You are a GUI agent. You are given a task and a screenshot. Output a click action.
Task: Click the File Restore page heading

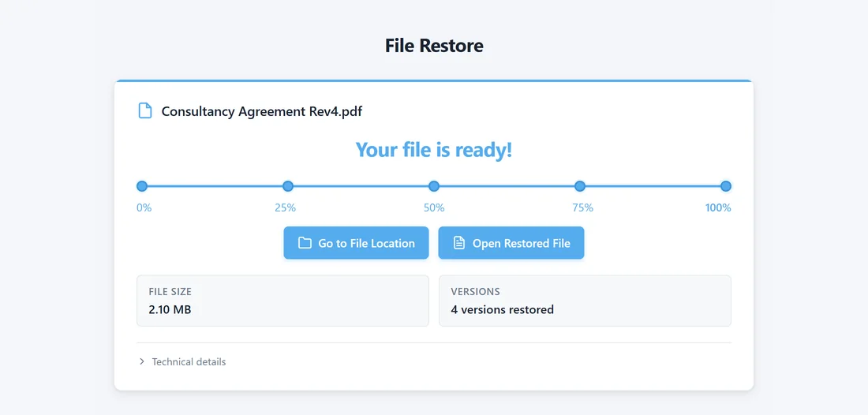(434, 46)
